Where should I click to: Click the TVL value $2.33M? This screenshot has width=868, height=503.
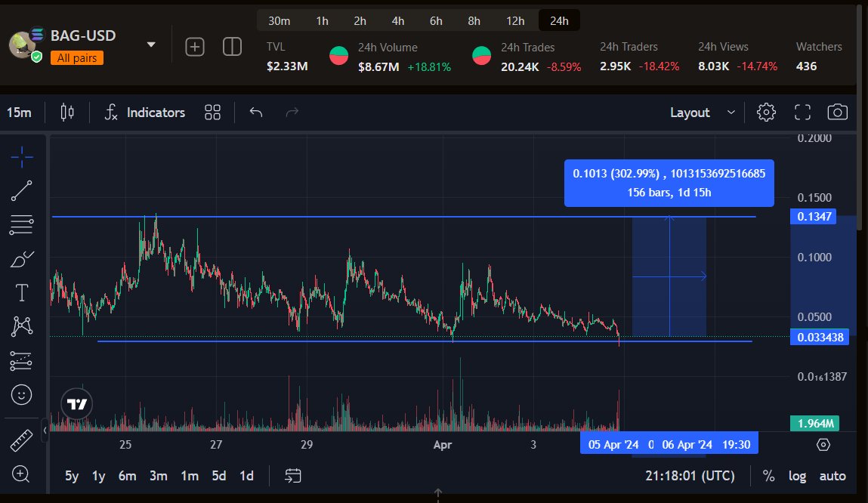point(287,66)
